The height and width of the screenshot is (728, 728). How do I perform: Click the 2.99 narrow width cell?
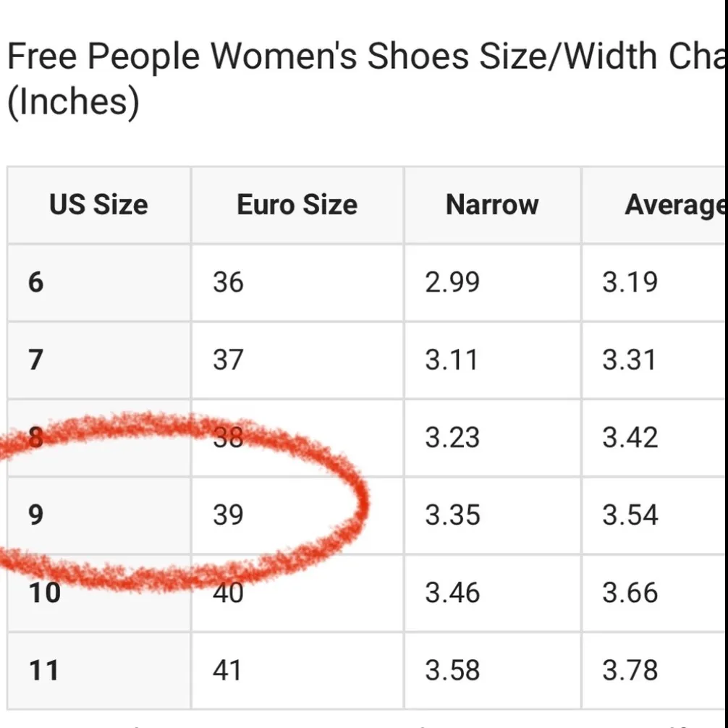[x=452, y=282]
